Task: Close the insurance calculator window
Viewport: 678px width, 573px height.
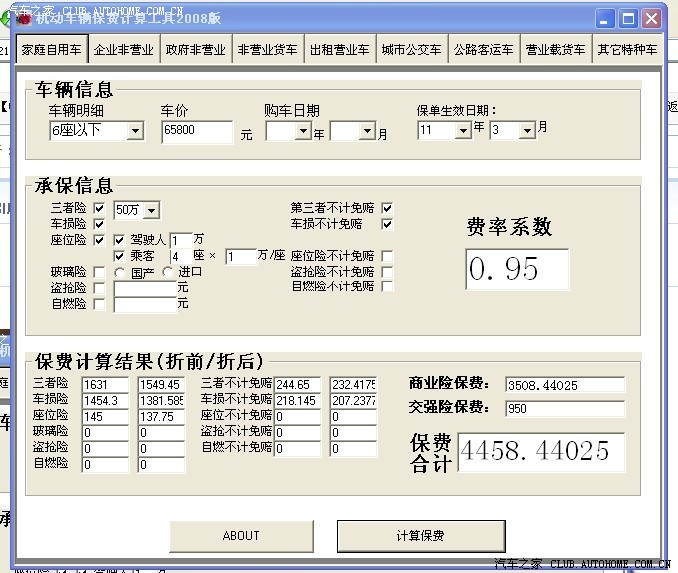Action: tap(651, 19)
